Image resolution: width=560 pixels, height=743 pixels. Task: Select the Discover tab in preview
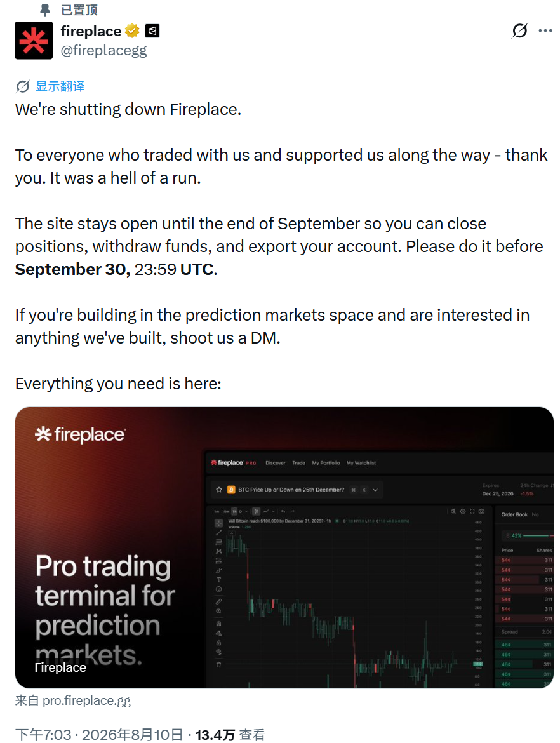pyautogui.click(x=276, y=463)
